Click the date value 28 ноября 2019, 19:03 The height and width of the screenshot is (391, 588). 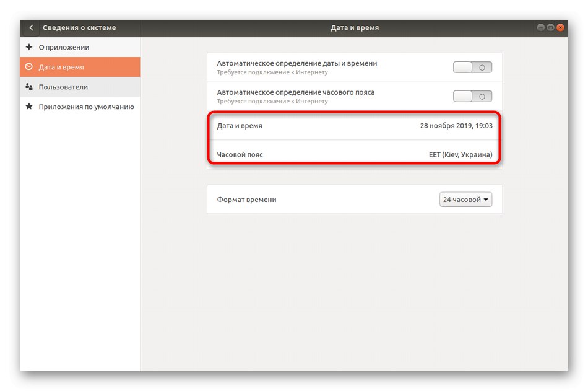pos(456,125)
